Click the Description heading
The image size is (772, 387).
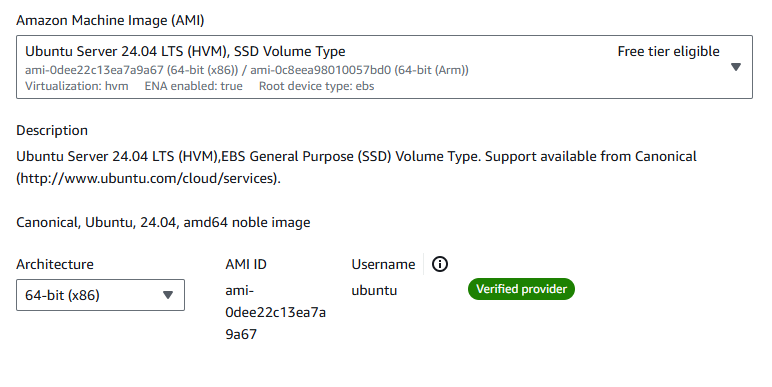[52, 130]
